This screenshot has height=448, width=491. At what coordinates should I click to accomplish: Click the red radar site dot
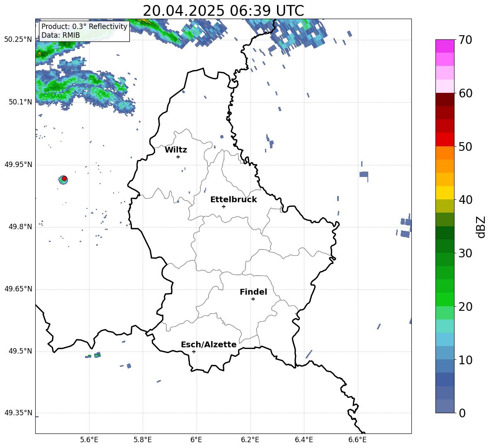[64, 179]
